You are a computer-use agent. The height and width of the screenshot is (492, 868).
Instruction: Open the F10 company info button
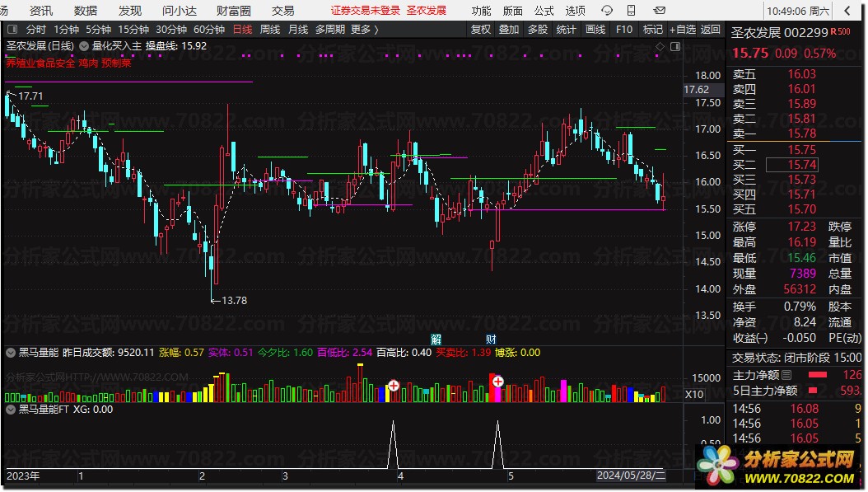pos(624,30)
